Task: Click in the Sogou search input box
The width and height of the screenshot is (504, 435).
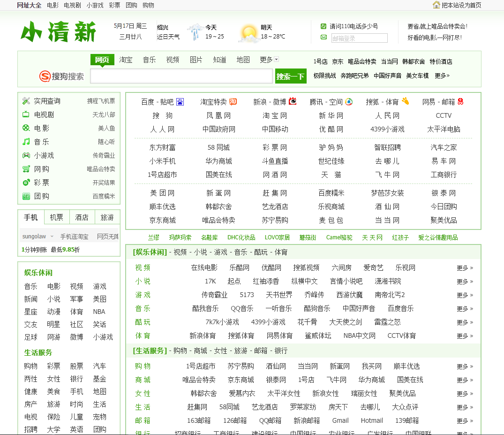Action: pyautogui.click(x=181, y=76)
